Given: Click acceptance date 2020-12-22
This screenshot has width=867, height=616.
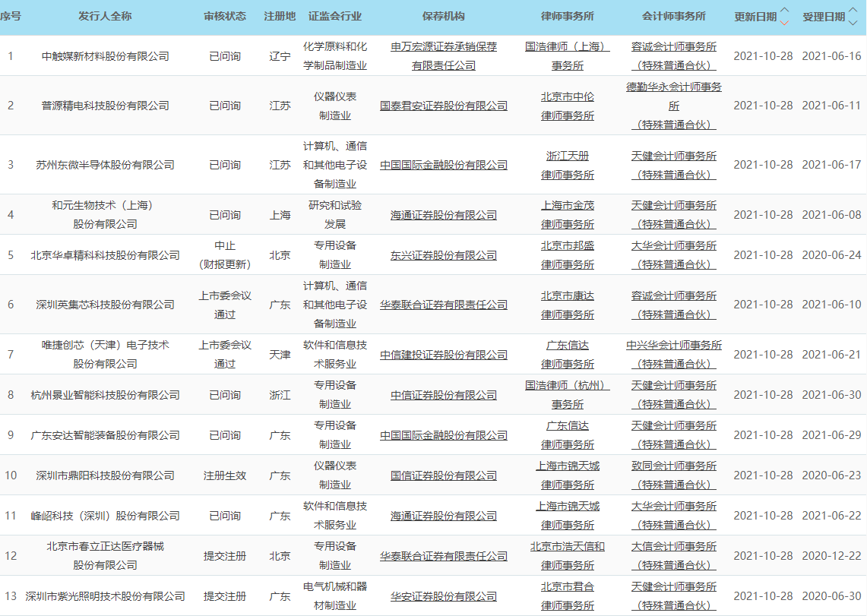Looking at the screenshot, I should click(x=831, y=556).
